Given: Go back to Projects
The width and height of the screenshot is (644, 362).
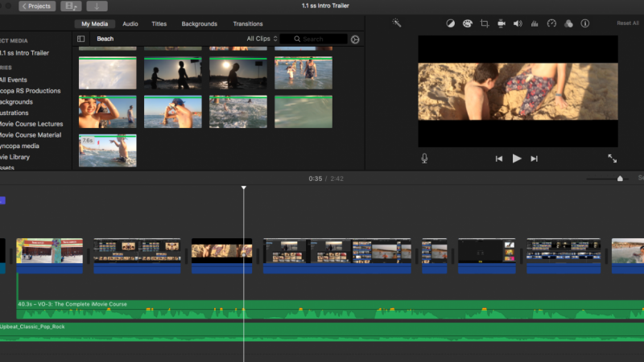Looking at the screenshot, I should click(37, 6).
